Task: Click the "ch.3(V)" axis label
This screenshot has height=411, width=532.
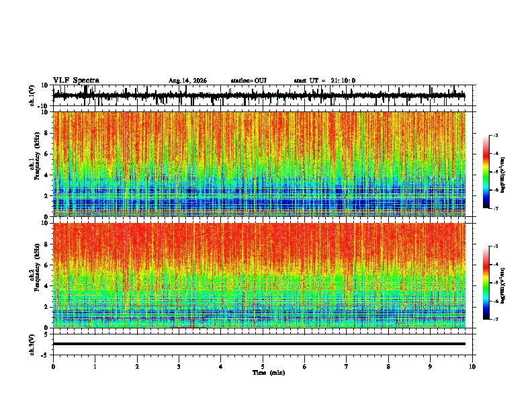Action: click(32, 345)
